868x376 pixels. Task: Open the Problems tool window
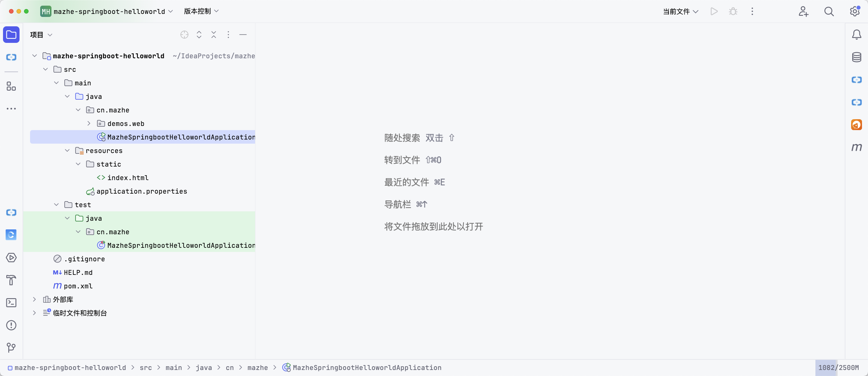pyautogui.click(x=11, y=325)
